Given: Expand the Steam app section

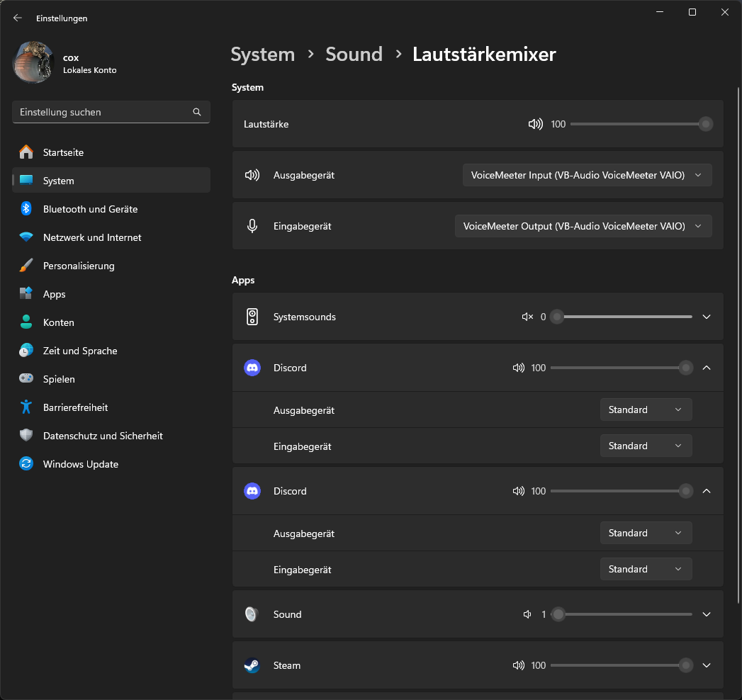Looking at the screenshot, I should 707,665.
